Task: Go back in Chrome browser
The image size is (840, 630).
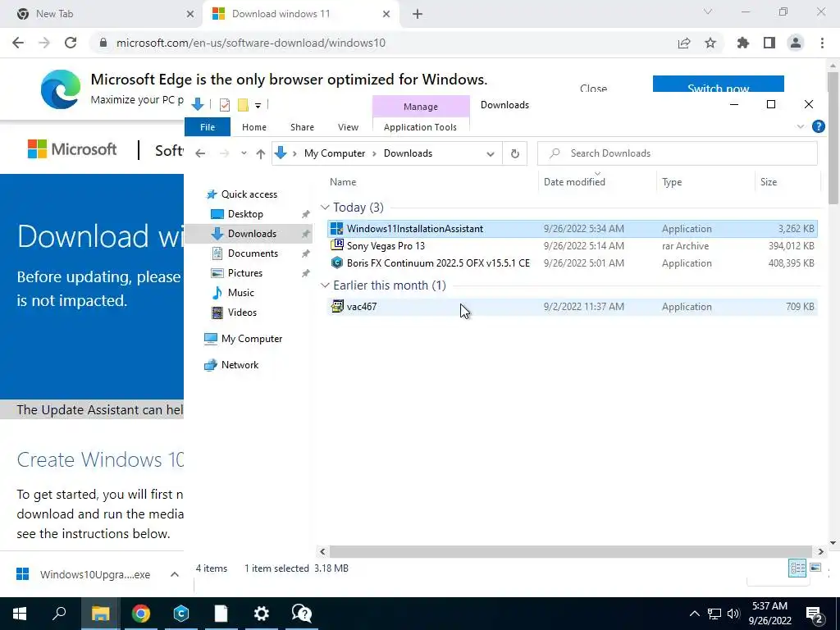Action: pyautogui.click(x=18, y=43)
